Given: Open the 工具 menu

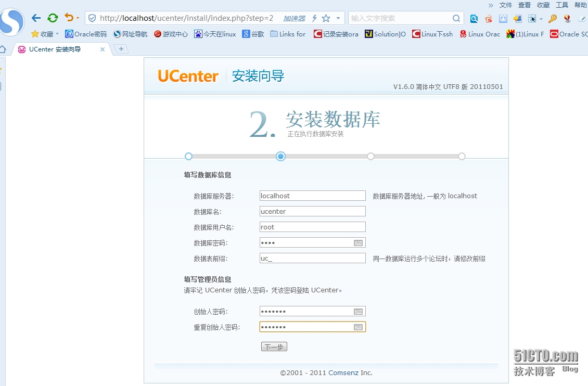Looking at the screenshot, I should 562,5.
